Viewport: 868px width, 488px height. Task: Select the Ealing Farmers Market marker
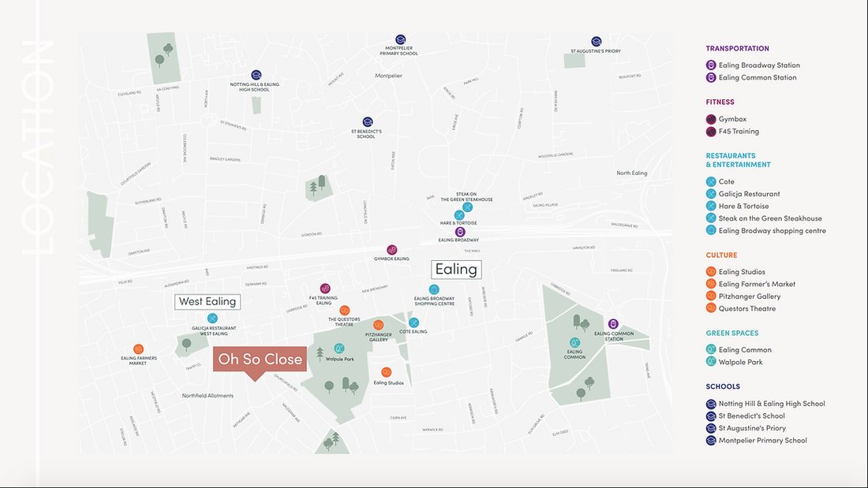pos(139,348)
